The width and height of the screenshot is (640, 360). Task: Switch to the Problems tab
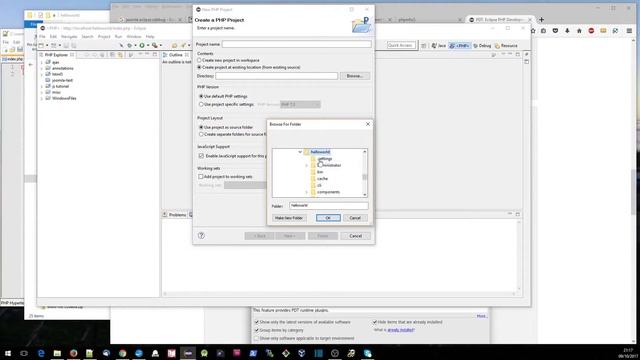point(176,215)
